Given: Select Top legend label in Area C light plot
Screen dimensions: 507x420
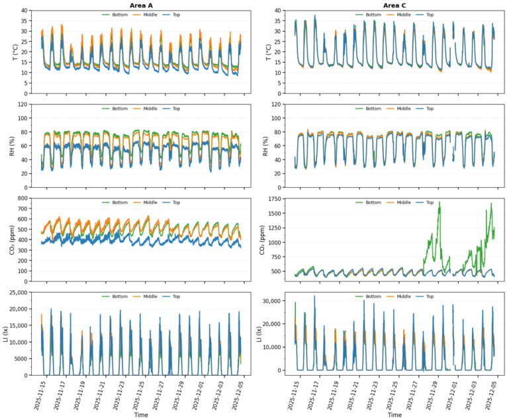Looking at the screenshot, I should pyautogui.click(x=430, y=296).
